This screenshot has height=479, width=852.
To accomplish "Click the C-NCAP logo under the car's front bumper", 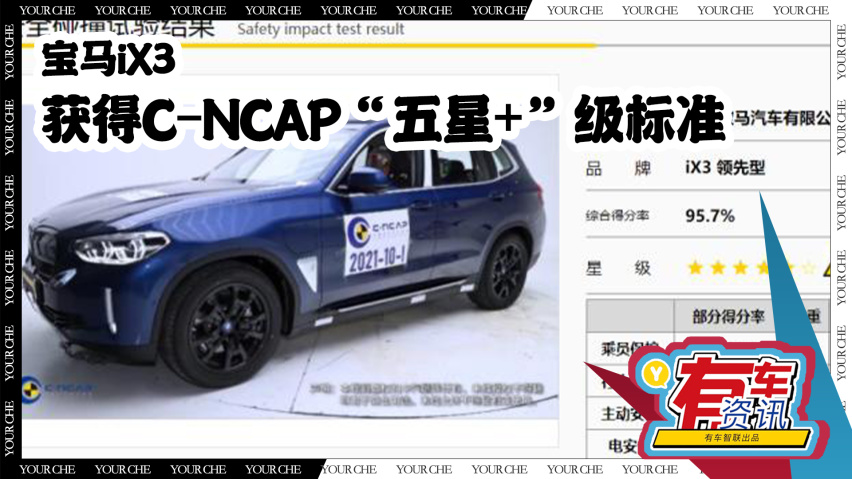I will coord(59,388).
